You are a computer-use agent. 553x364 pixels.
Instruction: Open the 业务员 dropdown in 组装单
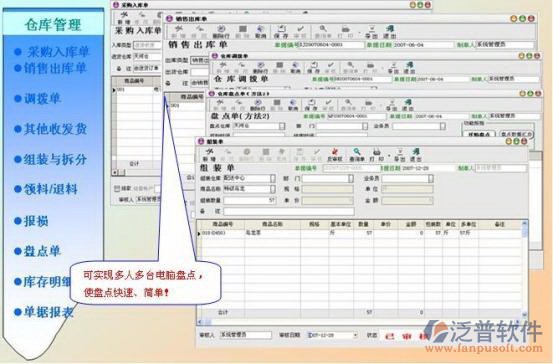(431, 178)
